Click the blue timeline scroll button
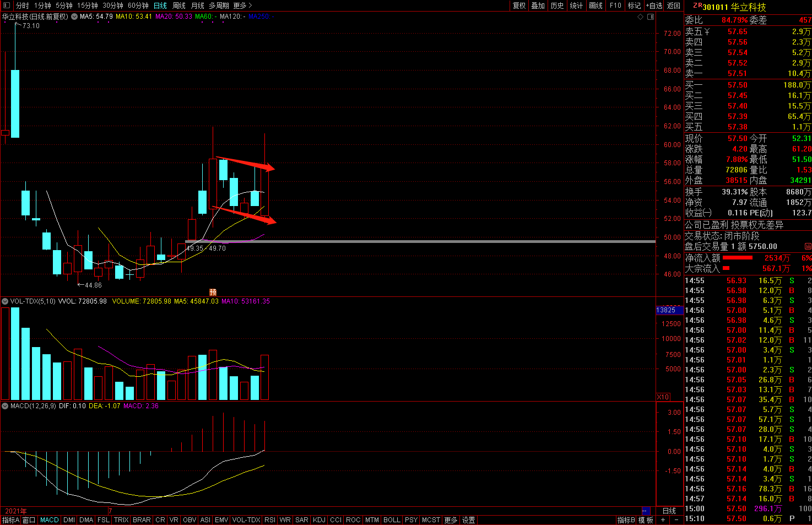The image size is (812, 525). pos(646,511)
